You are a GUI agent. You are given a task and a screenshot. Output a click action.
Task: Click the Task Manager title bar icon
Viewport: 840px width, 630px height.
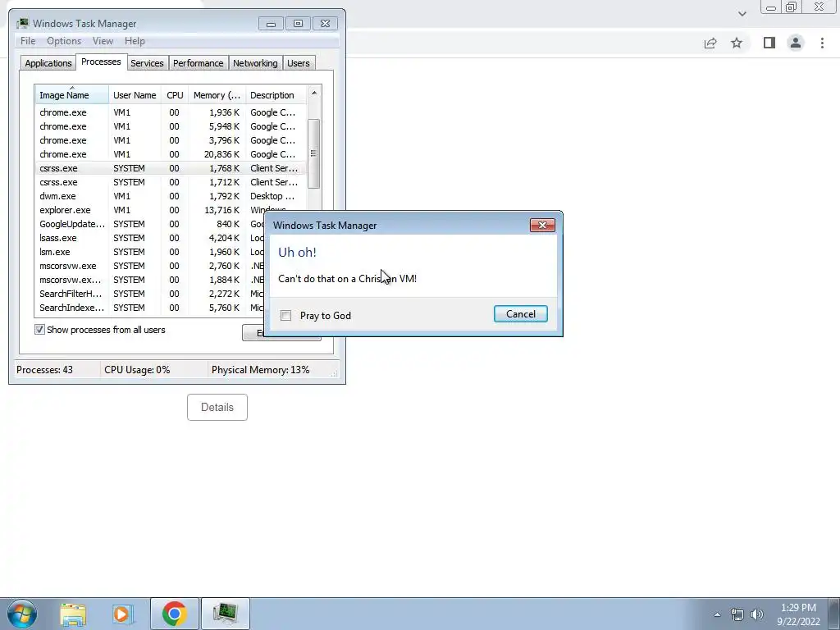click(x=22, y=24)
